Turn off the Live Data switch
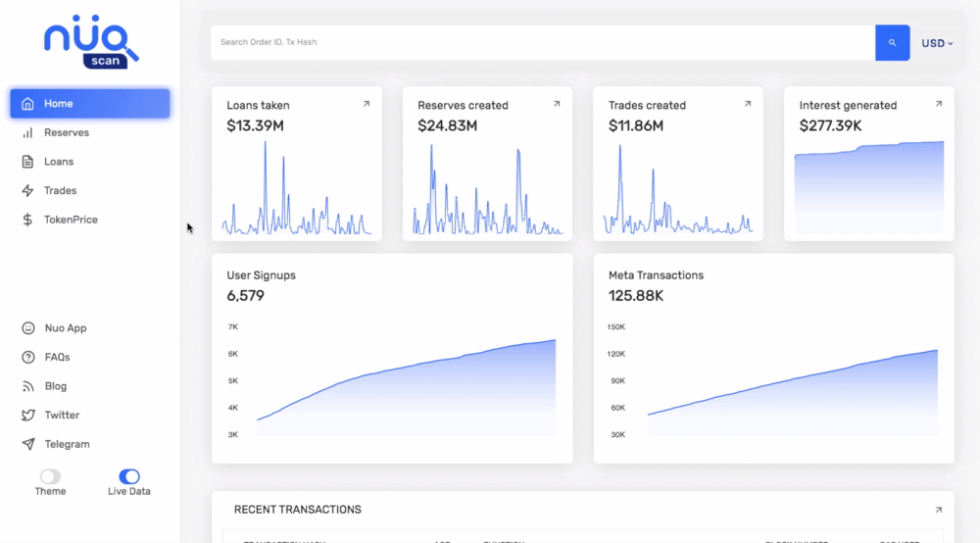Screen dimensions: 980x543 (128, 476)
